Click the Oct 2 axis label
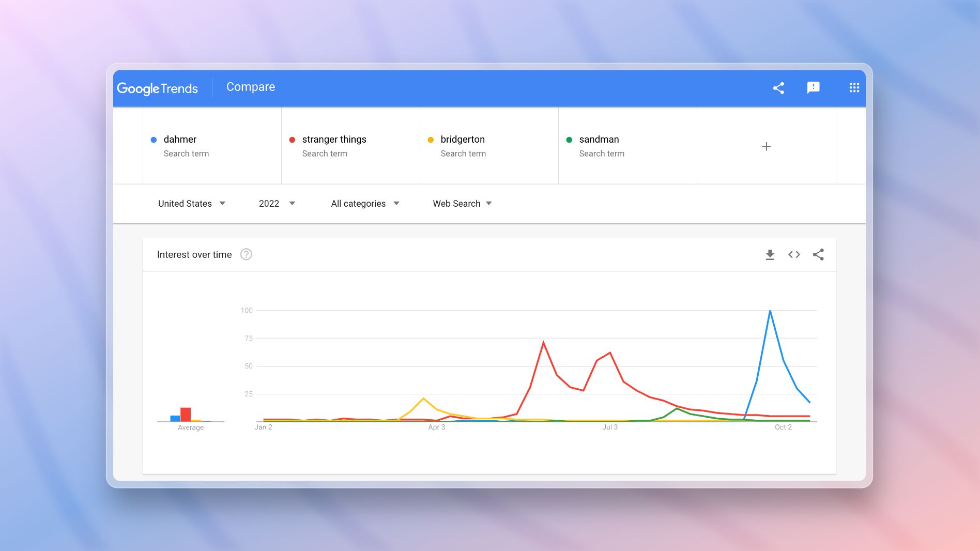 (783, 427)
